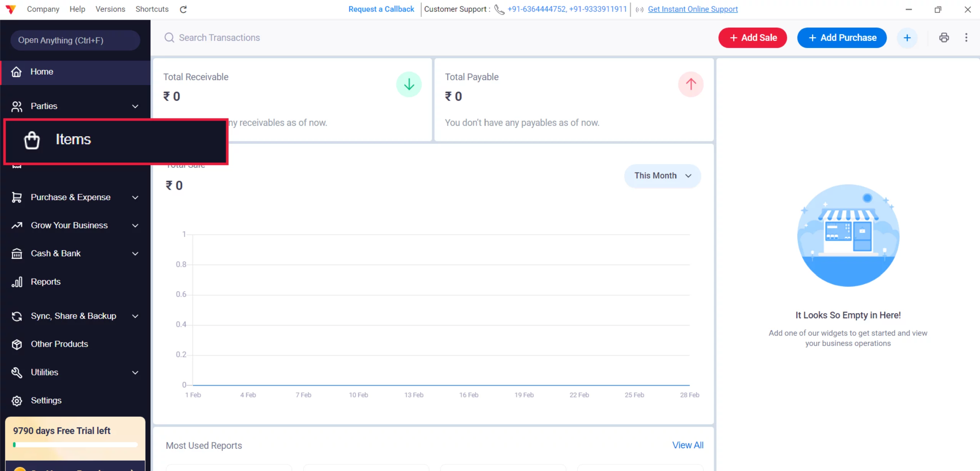
Task: Click the Search Transactions field
Action: [219, 38]
